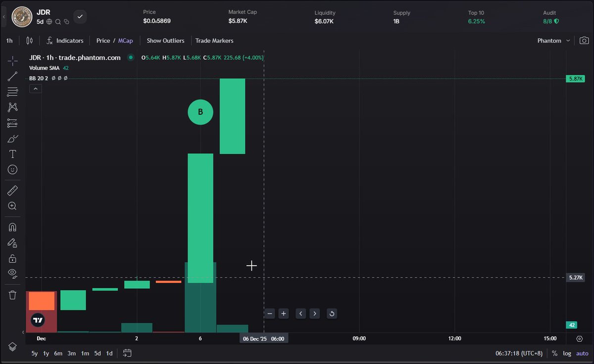
Task: Select the ruler measure tool
Action: click(12, 190)
